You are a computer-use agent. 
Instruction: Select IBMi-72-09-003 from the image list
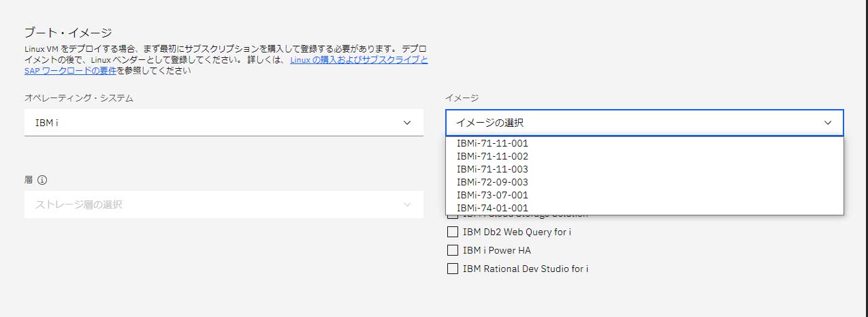pyautogui.click(x=644, y=182)
